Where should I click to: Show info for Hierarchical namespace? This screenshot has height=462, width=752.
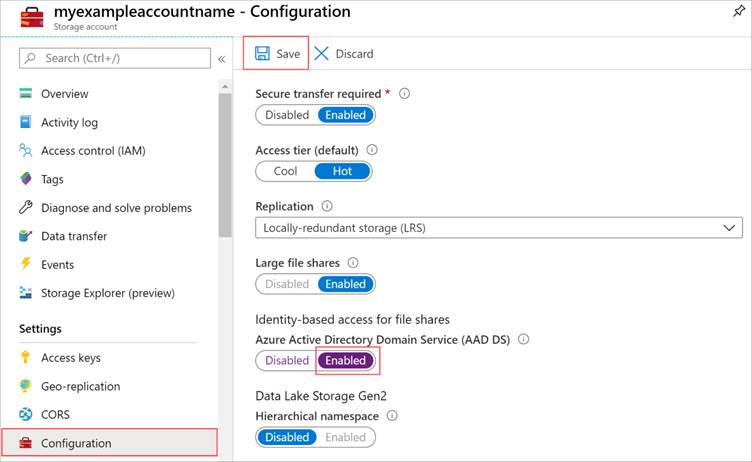[x=392, y=415]
